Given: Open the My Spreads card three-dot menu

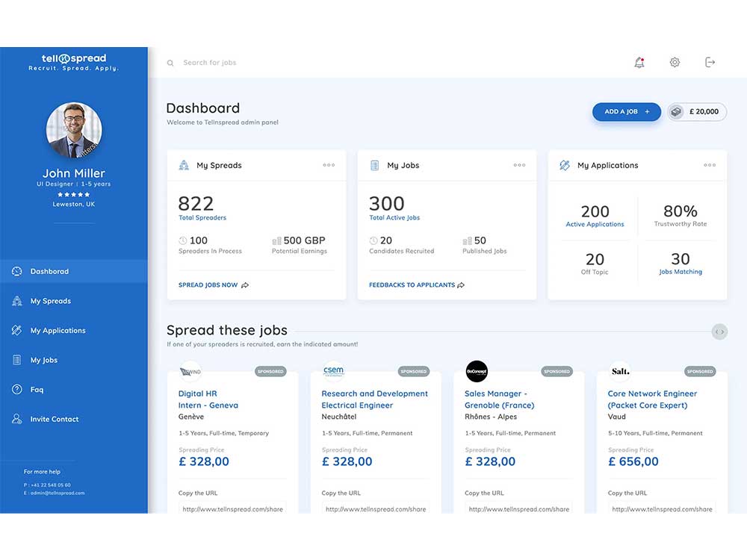Looking at the screenshot, I should 329,165.
